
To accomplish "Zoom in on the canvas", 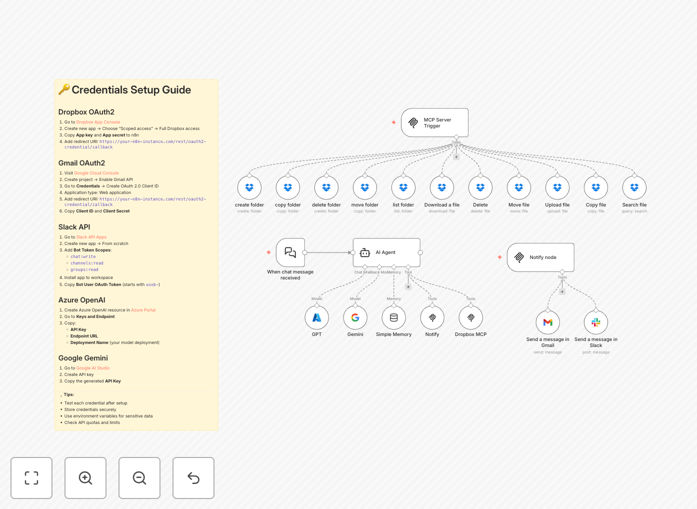I will pyautogui.click(x=85, y=478).
